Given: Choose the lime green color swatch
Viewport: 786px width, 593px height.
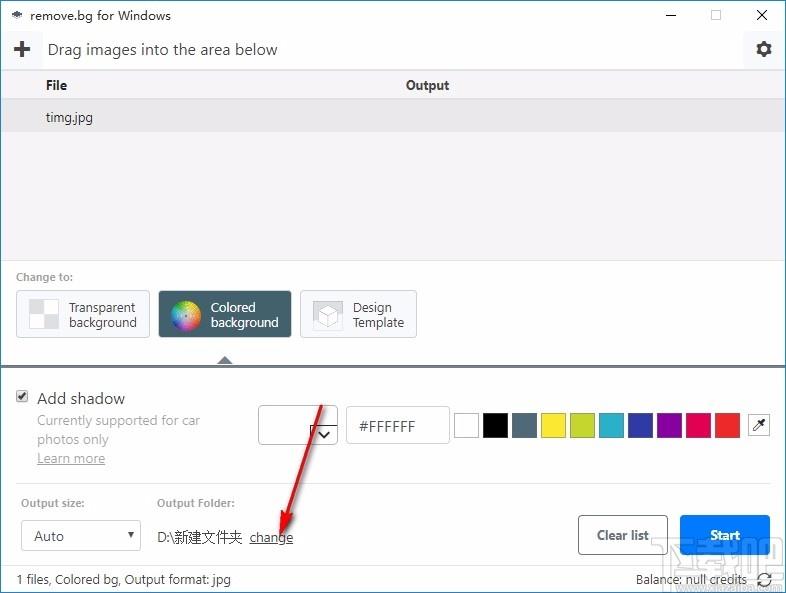Looking at the screenshot, I should (582, 426).
